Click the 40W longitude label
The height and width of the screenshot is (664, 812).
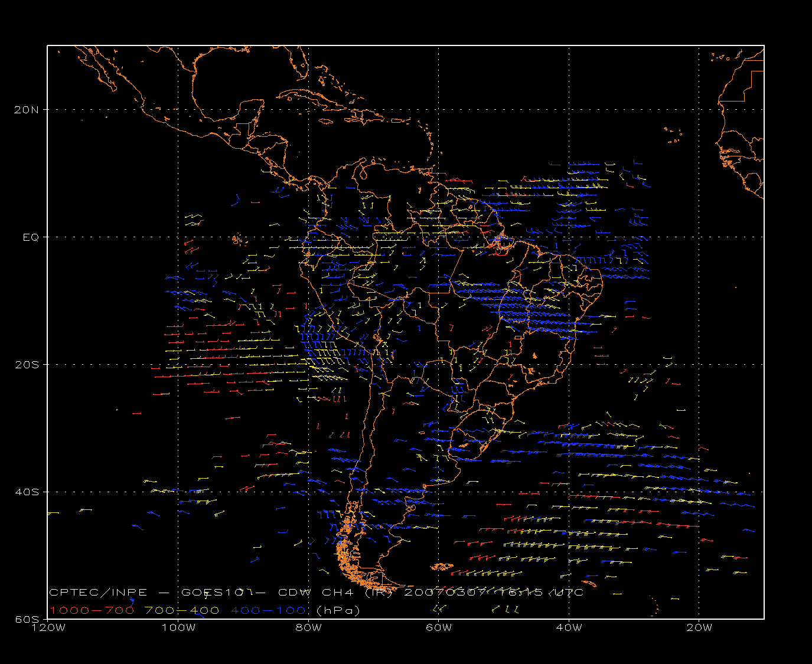tap(569, 627)
